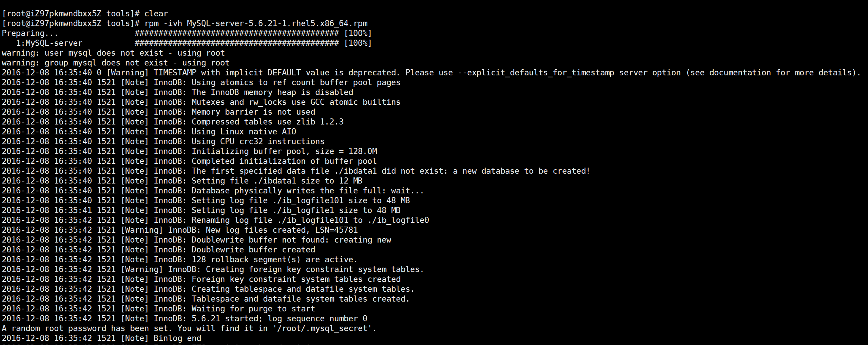This screenshot has height=345, width=868.
Task: Click the 'InnoDB memory heap is disabled' line
Action: [178, 92]
